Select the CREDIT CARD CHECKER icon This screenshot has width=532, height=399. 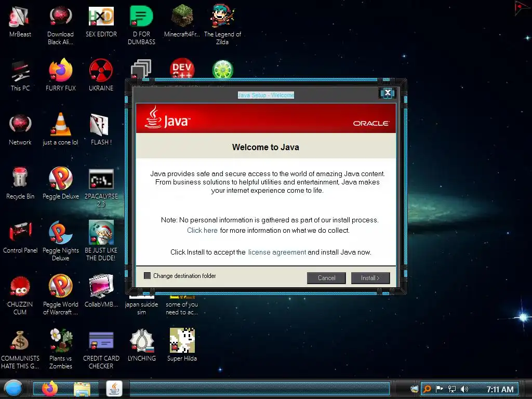101,350
